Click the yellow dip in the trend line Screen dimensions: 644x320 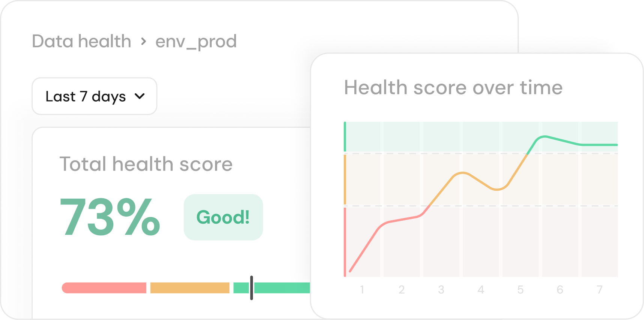(497, 190)
